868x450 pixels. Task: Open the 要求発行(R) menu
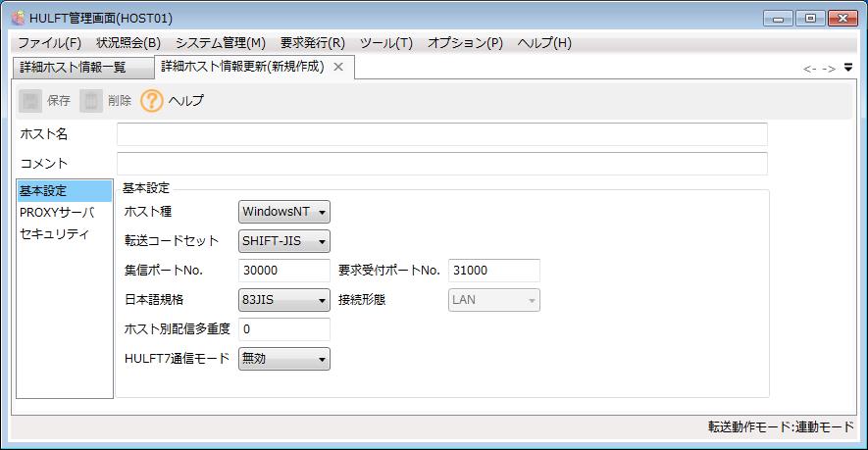click(313, 43)
